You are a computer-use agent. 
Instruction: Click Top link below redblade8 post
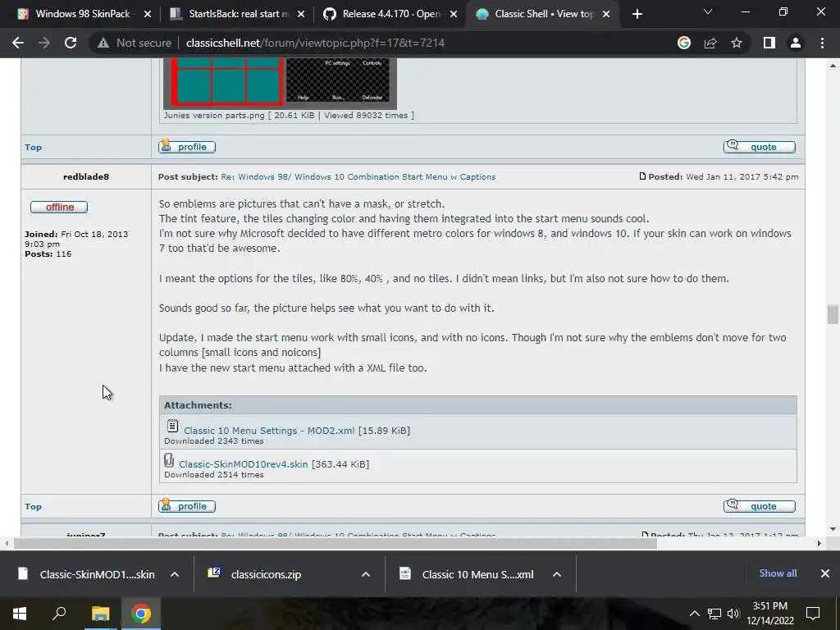coord(33,507)
